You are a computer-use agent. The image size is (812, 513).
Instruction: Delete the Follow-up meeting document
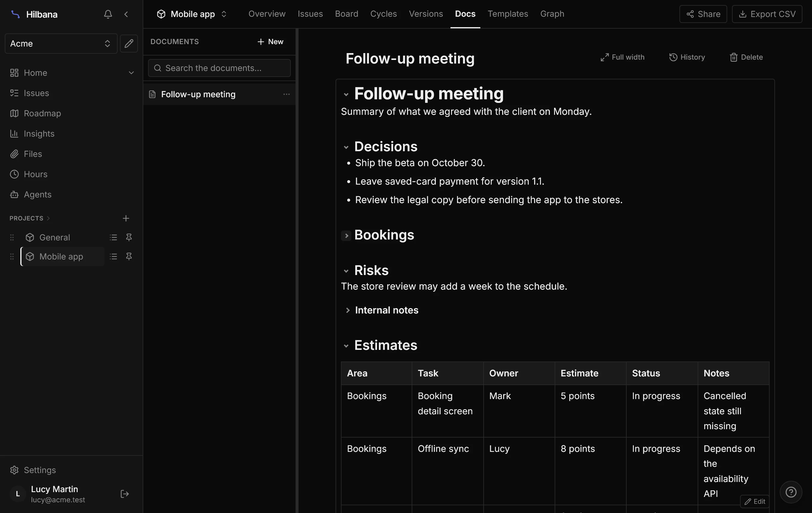click(746, 57)
